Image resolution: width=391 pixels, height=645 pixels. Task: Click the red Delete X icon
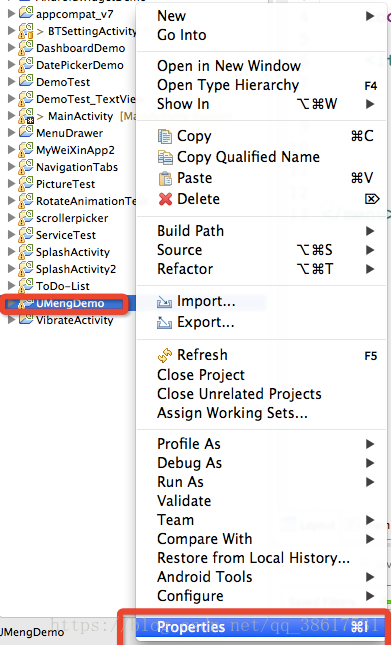coord(165,200)
